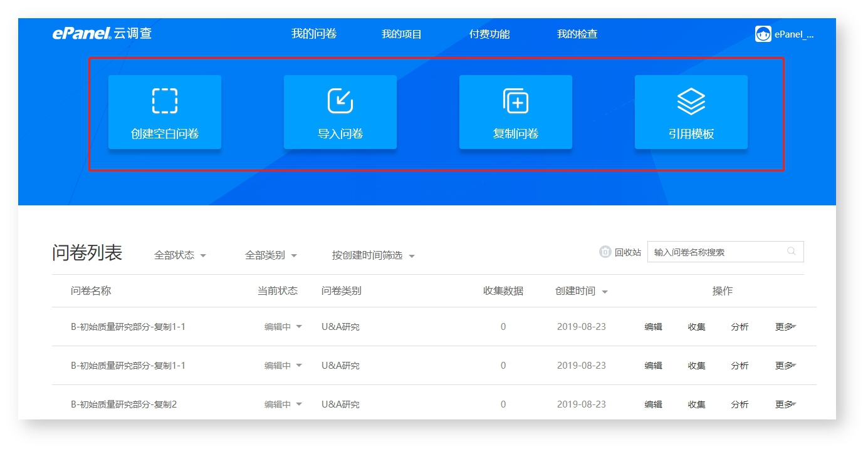Open the 导入问卷 import card

(340, 112)
